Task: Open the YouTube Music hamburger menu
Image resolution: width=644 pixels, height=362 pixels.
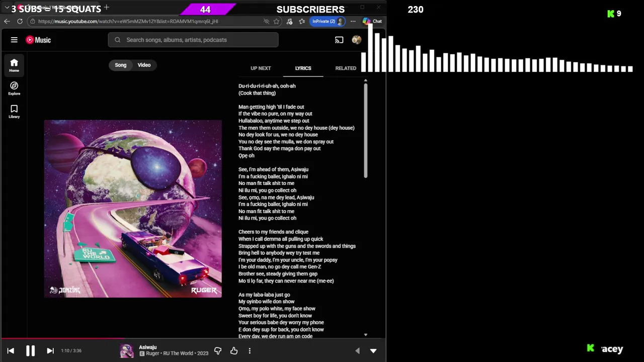Action: point(14,40)
